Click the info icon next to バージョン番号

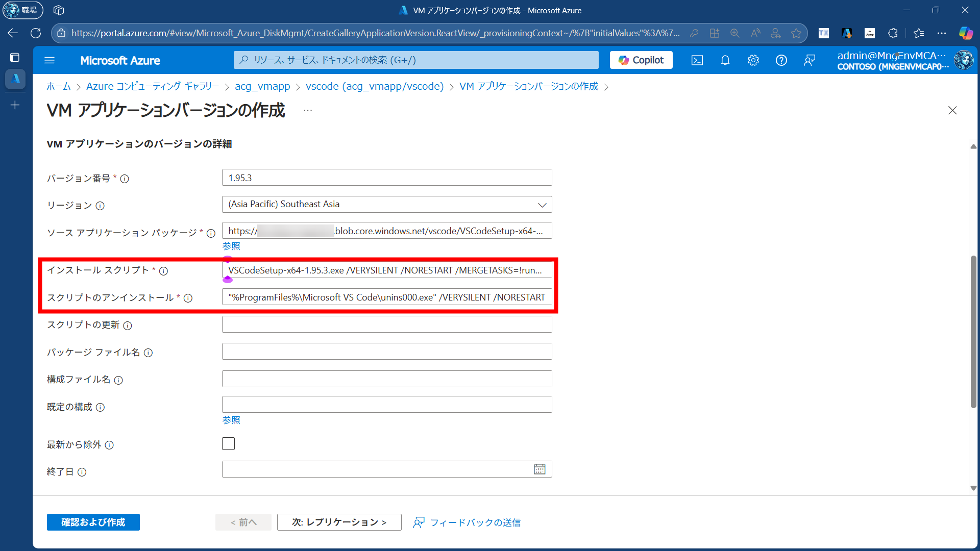[x=125, y=179]
